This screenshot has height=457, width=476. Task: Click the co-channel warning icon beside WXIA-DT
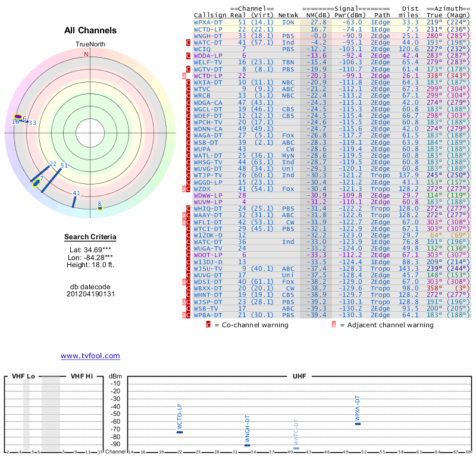point(189,82)
